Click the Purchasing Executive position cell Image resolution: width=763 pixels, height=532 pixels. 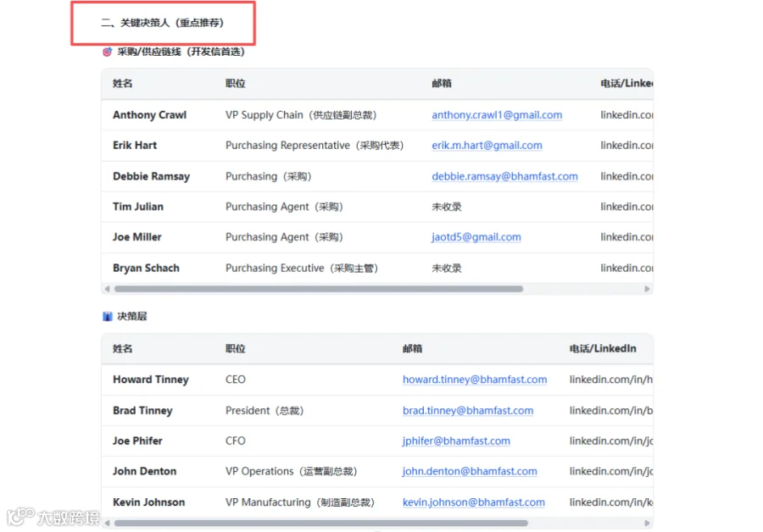pyautogui.click(x=302, y=268)
